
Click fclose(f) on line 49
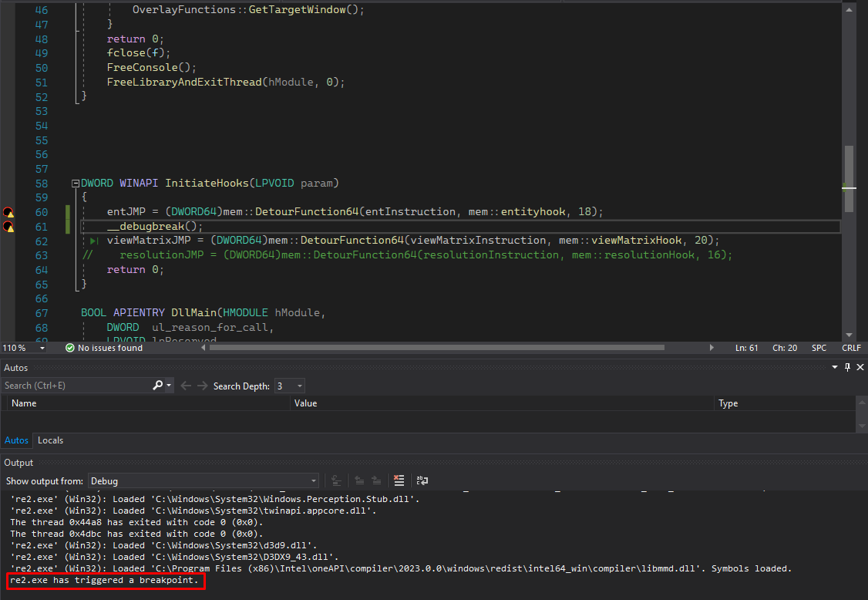coord(139,52)
